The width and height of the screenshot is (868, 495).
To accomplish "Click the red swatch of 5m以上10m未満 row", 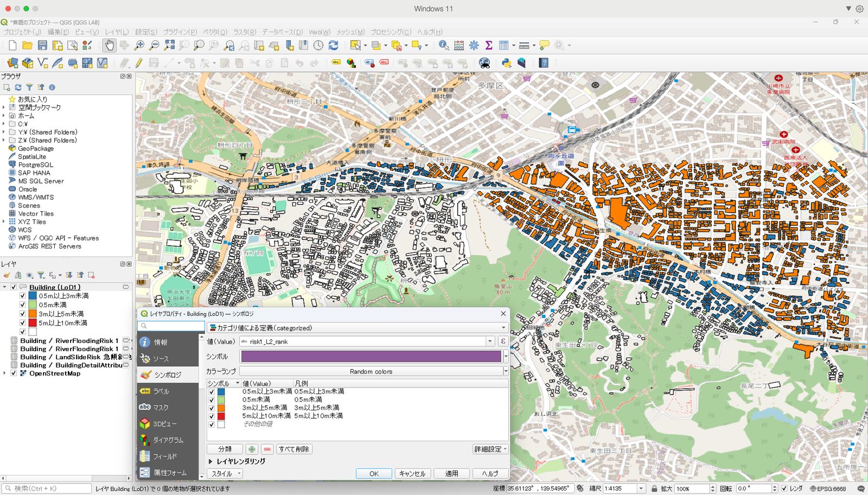I will (x=221, y=416).
